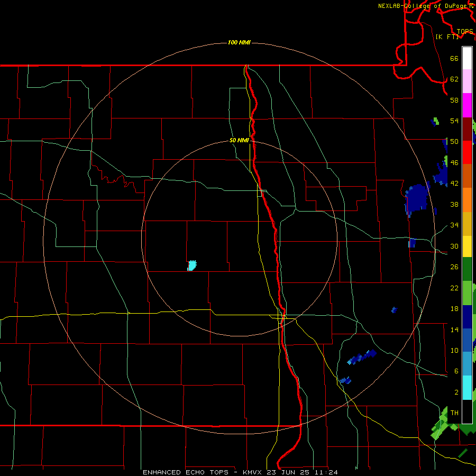Click the '10' legend value
The width and height of the screenshot is (476, 476).
coord(454,350)
